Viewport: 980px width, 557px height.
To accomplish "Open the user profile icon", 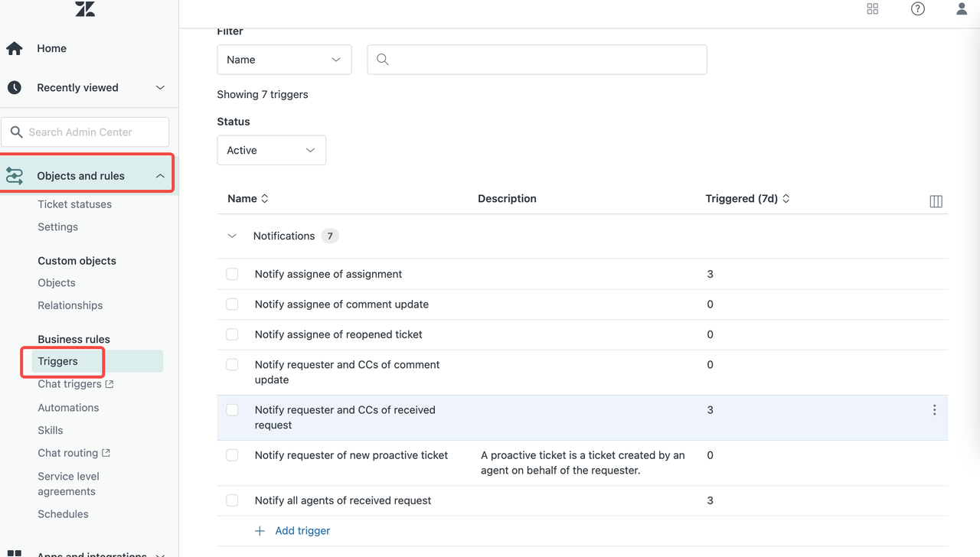I will click(x=962, y=9).
